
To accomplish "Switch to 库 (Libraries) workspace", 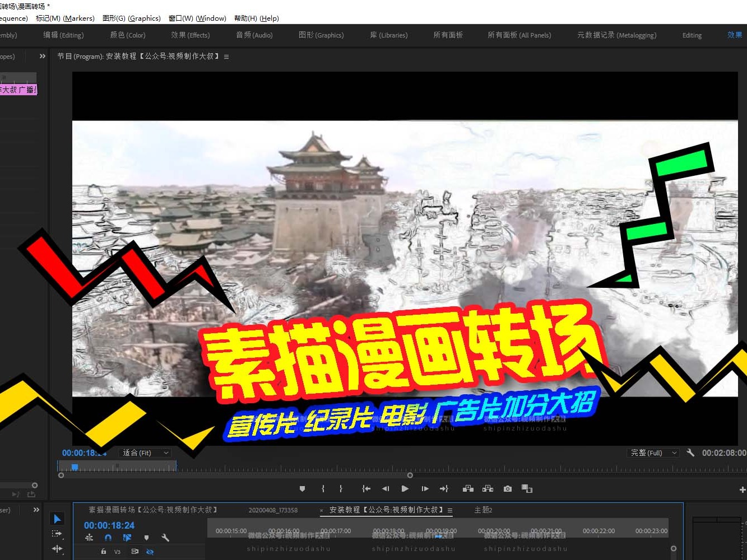I will click(x=389, y=35).
